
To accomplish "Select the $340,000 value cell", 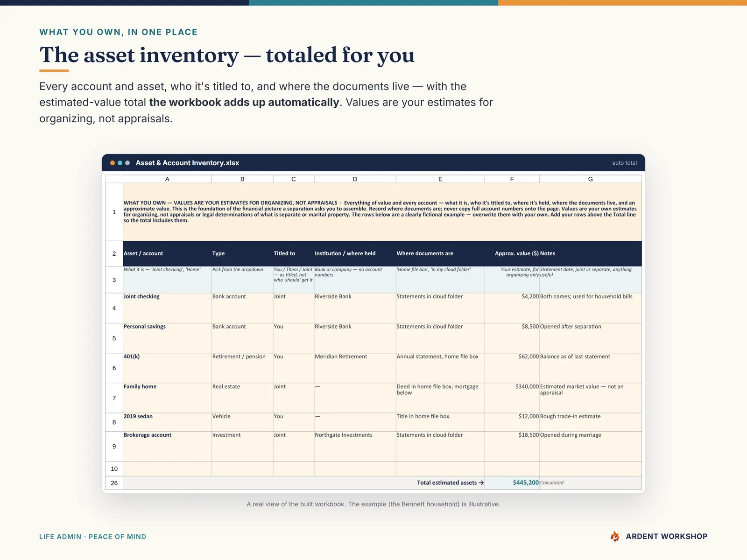I will (x=512, y=398).
